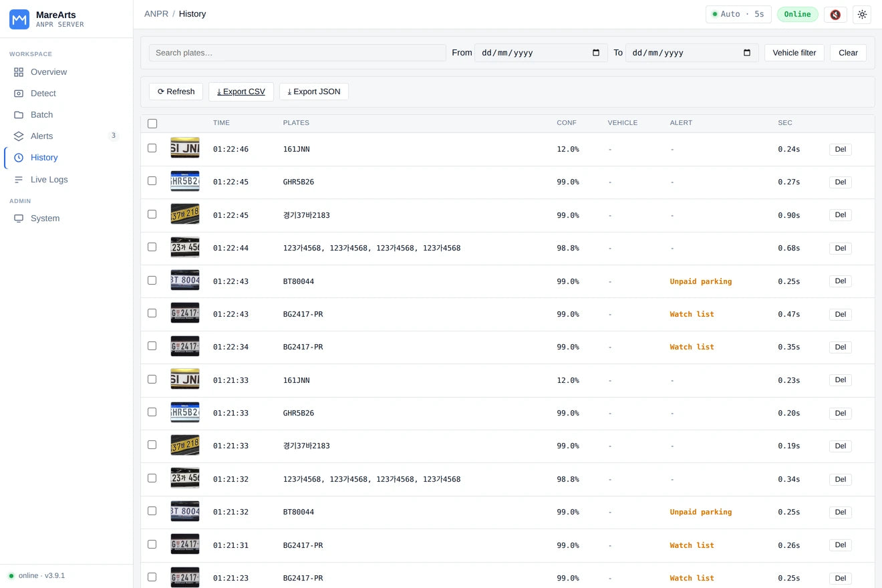This screenshot has width=882, height=588.
Task: Click plate text GHR5B26 at 01:21:33
Action: 299,413
